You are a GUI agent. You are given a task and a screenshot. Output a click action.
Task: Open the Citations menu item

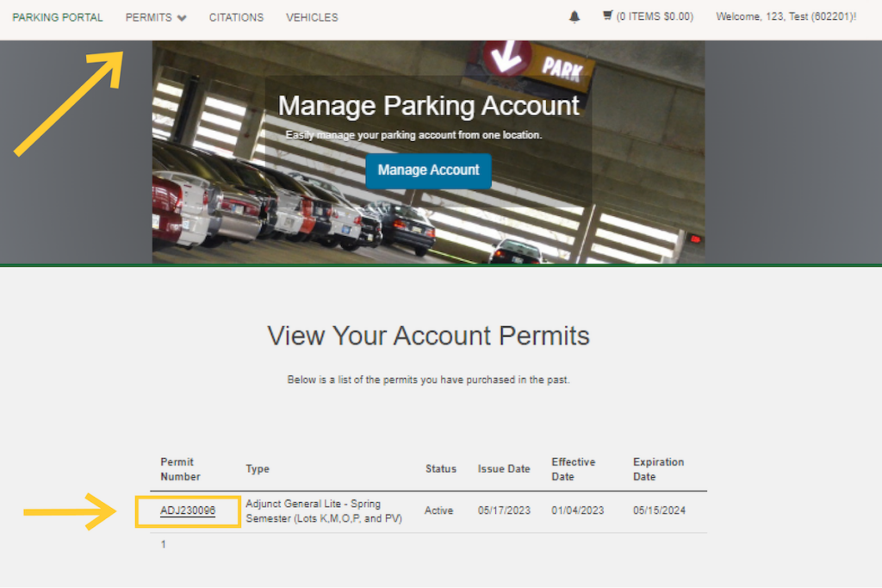point(236,17)
